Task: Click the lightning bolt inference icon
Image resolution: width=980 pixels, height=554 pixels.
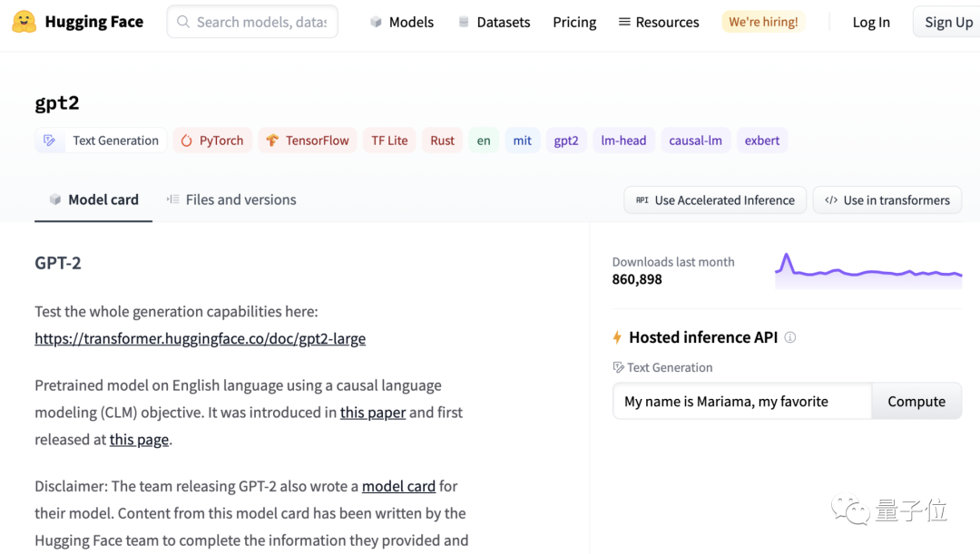Action: pos(617,337)
